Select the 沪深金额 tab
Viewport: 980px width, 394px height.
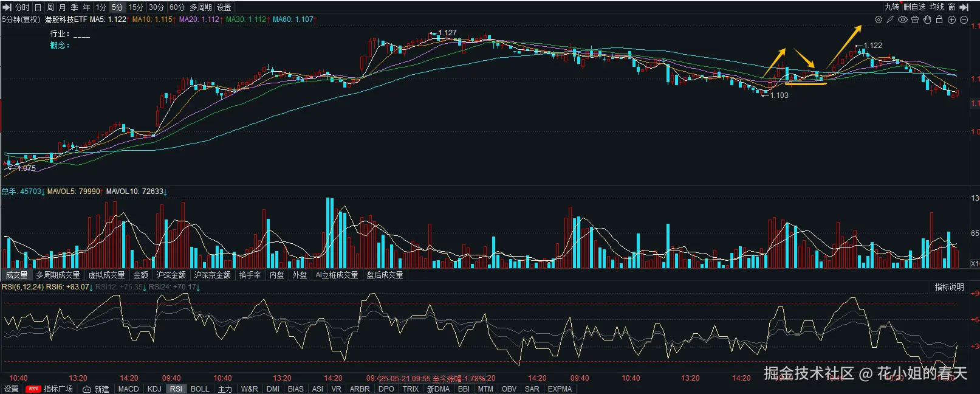tap(171, 275)
